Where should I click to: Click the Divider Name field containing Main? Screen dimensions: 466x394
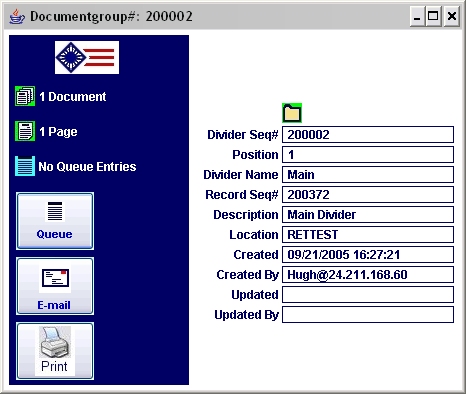coord(368,175)
